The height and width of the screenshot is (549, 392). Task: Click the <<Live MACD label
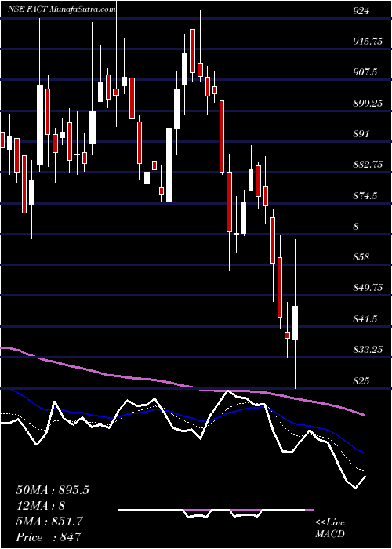(330, 529)
